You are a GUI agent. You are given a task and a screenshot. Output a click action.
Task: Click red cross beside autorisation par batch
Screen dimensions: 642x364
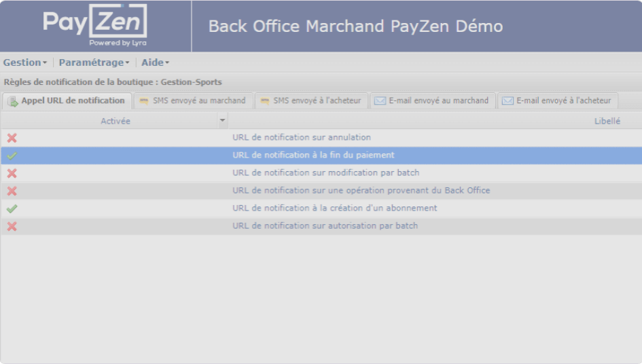click(x=12, y=226)
